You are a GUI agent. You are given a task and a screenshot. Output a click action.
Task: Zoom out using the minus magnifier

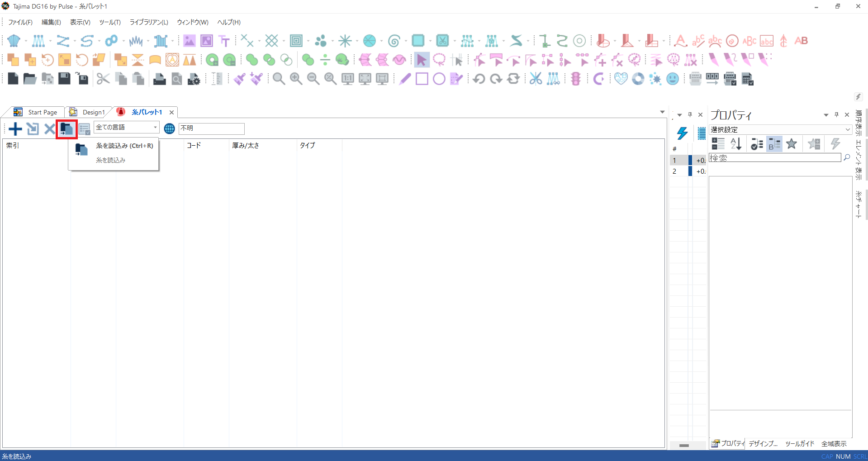tap(313, 79)
